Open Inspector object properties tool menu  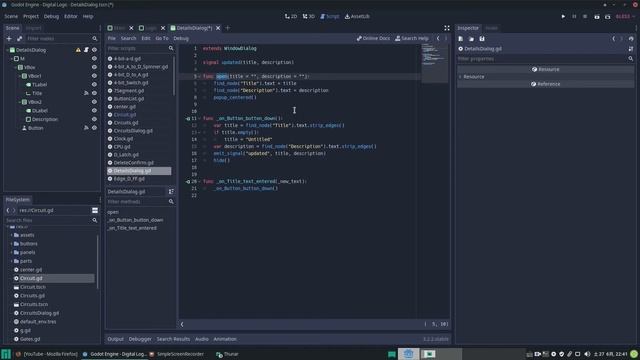[631, 49]
